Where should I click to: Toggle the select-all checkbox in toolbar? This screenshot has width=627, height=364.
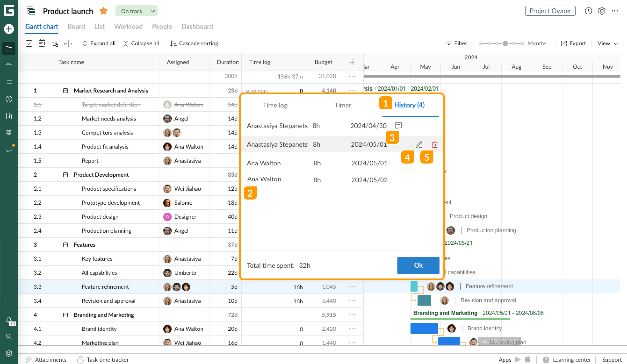pyautogui.click(x=29, y=43)
